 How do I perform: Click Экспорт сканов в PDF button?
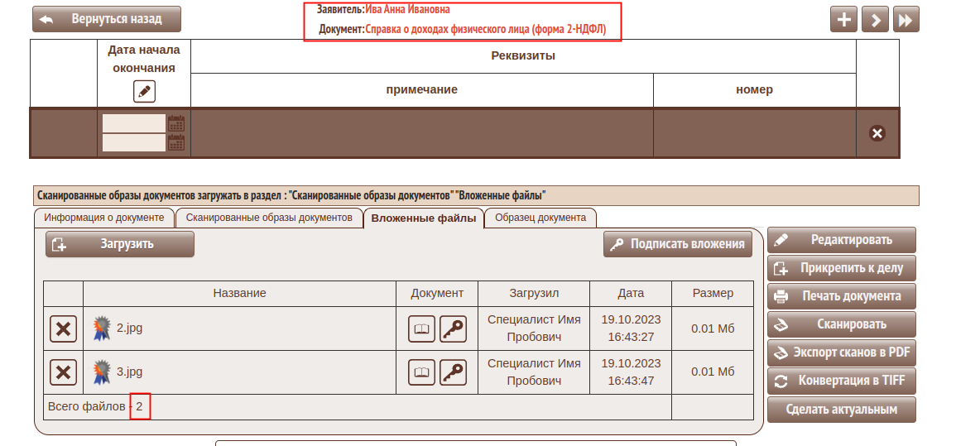841,352
